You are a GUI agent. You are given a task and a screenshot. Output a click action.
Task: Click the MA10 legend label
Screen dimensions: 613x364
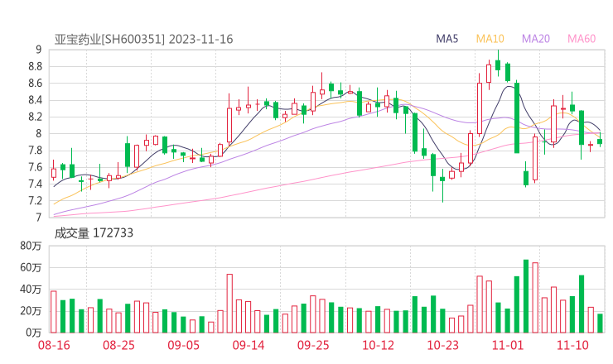[x=490, y=39]
